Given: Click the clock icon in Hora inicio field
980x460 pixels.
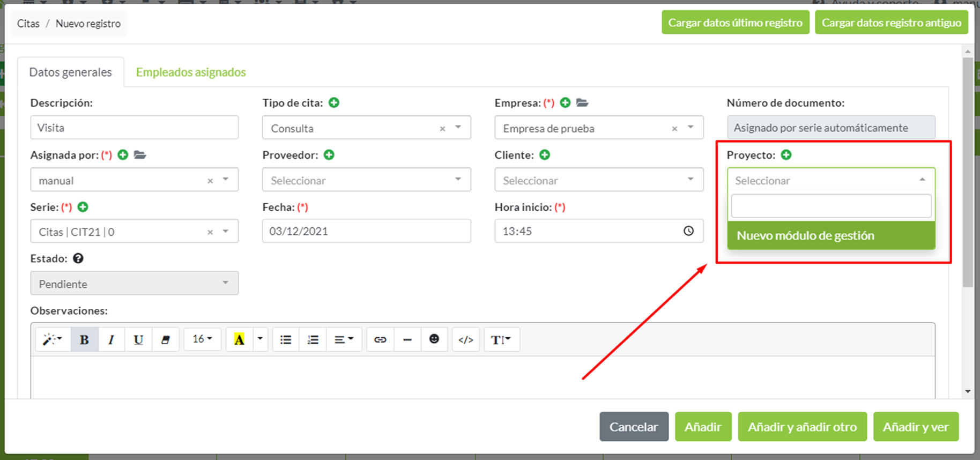Looking at the screenshot, I should point(688,231).
